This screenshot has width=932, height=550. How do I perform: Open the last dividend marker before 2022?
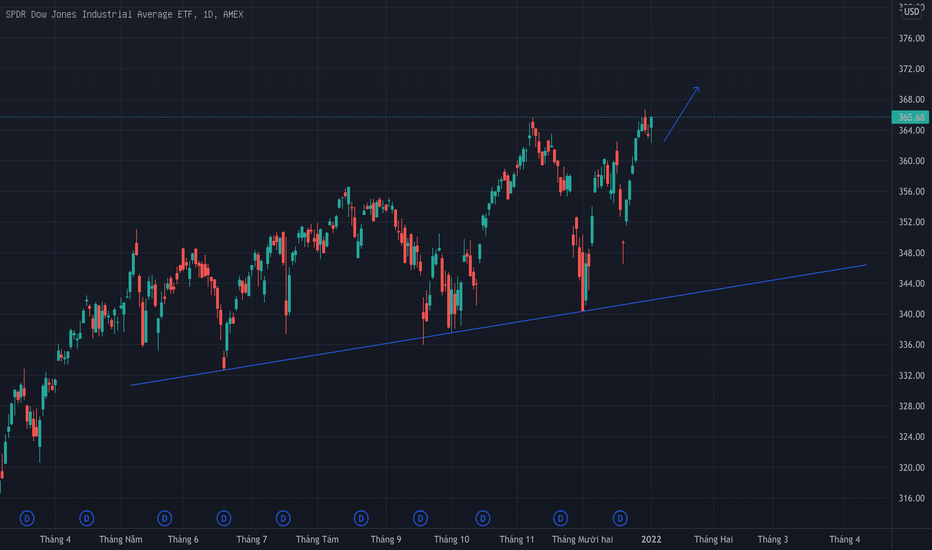click(x=621, y=517)
